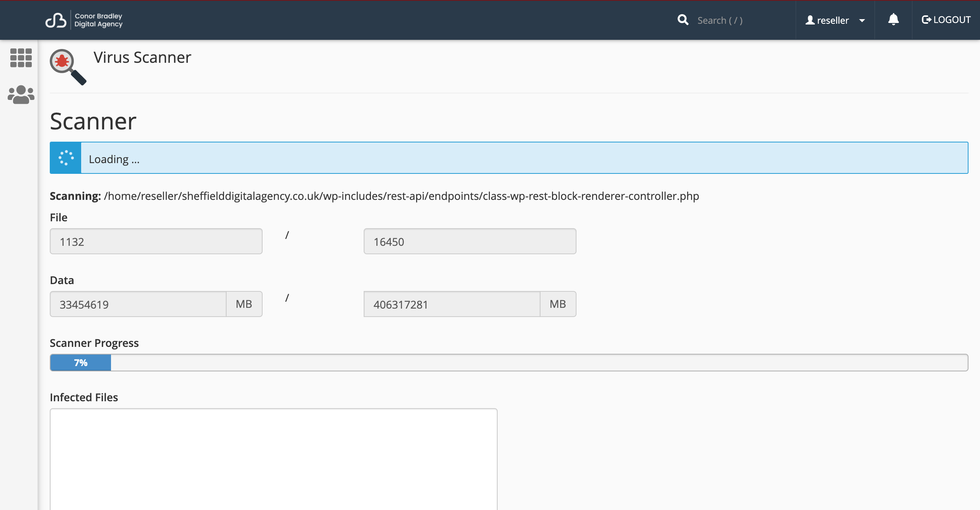
Task: Click the current file count field 1132
Action: point(156,242)
